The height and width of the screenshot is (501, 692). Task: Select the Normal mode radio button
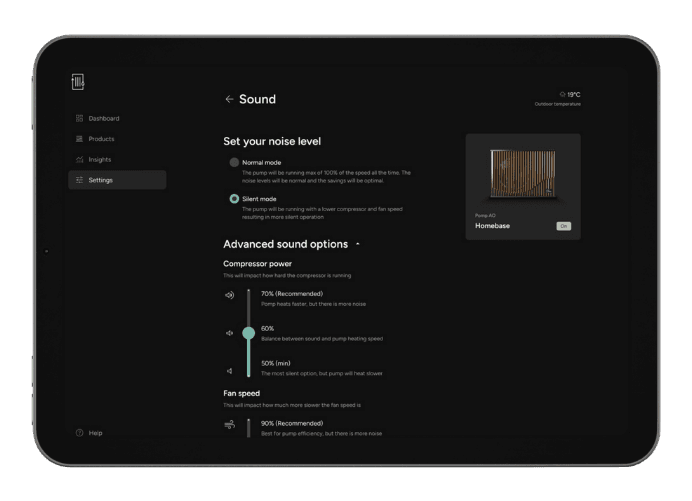coord(234,162)
